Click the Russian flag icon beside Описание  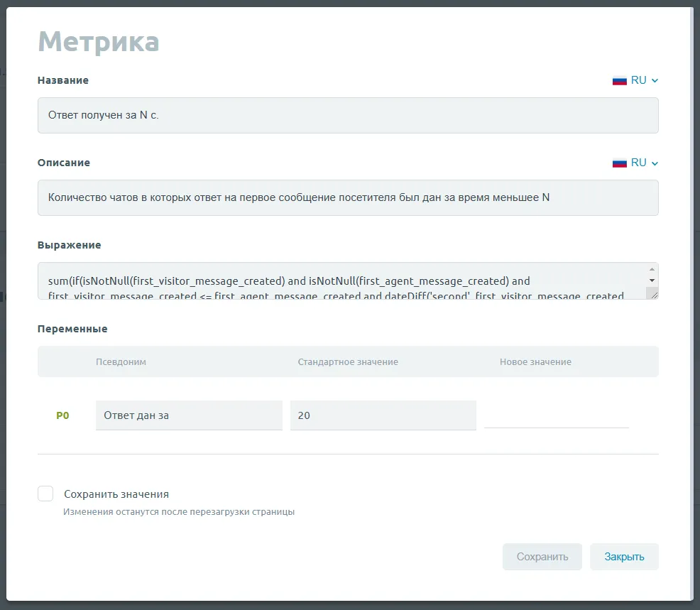pyautogui.click(x=619, y=163)
